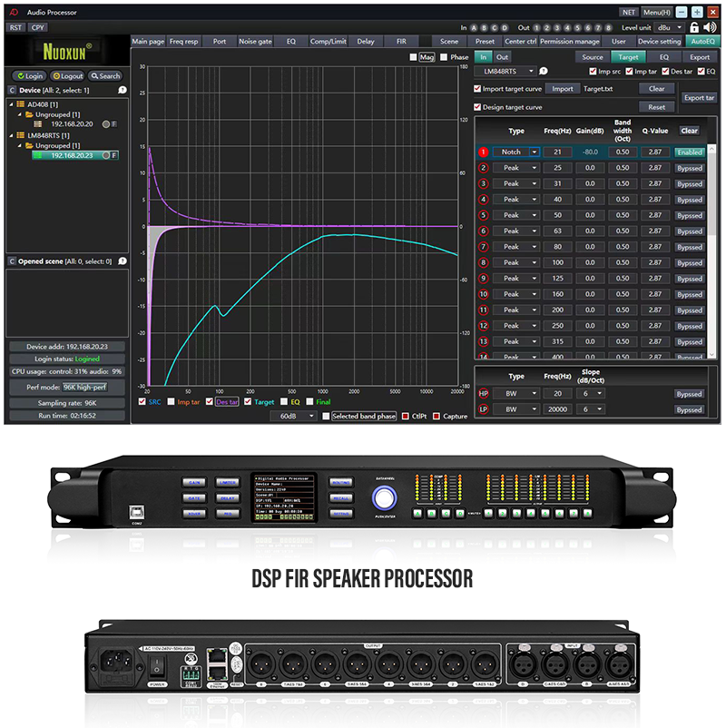Click input channel D indicator

pos(505,28)
